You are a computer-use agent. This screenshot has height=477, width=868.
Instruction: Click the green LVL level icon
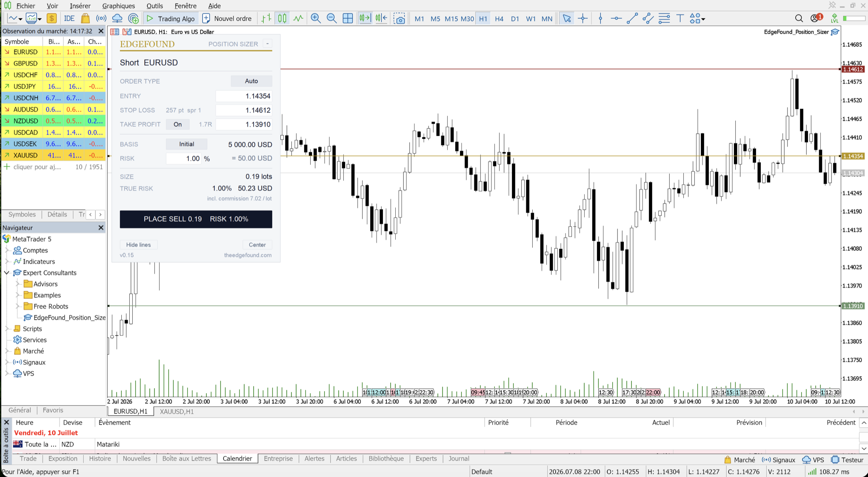[834, 18]
